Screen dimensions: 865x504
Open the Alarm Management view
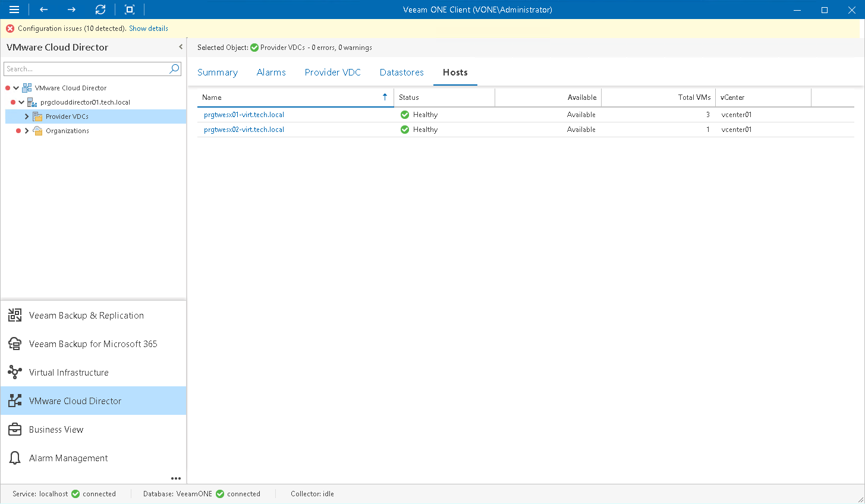click(93, 458)
